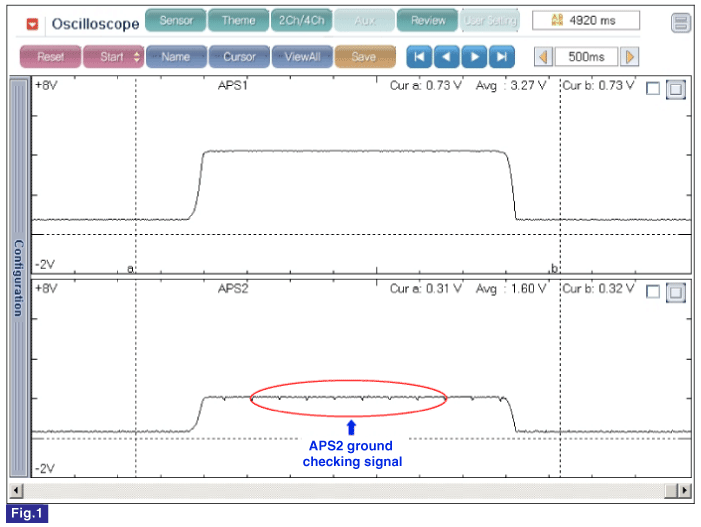Maximize the APS1 channel pane
This screenshot has height=527, width=701.
pyautogui.click(x=676, y=89)
